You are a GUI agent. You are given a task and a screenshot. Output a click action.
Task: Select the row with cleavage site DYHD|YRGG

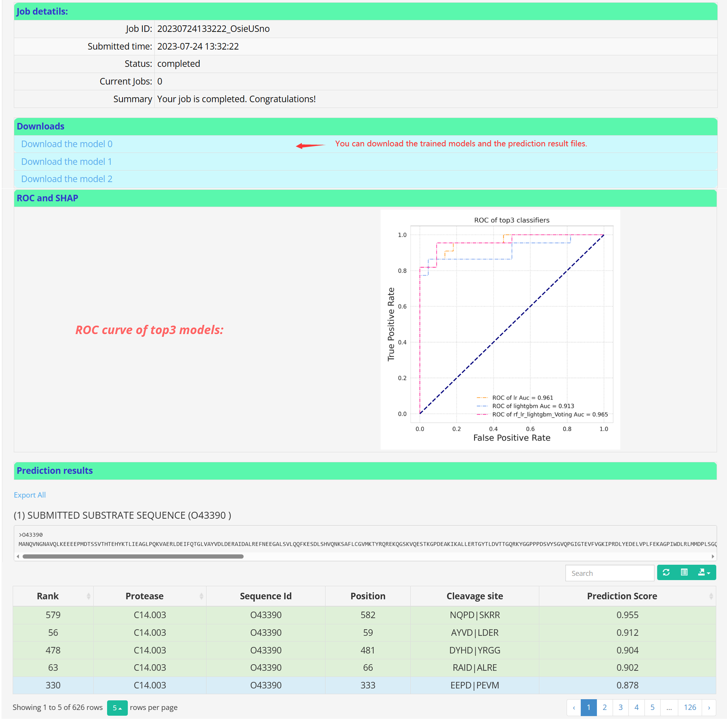click(364, 650)
